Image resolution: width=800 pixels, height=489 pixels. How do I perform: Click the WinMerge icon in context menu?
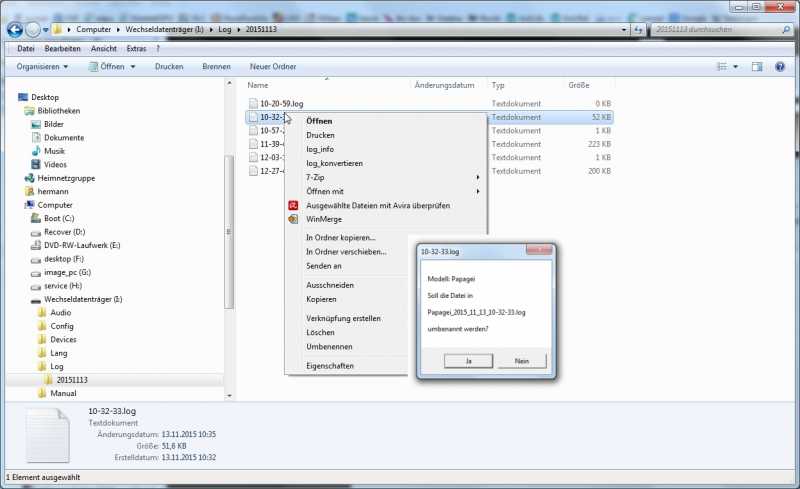293,219
